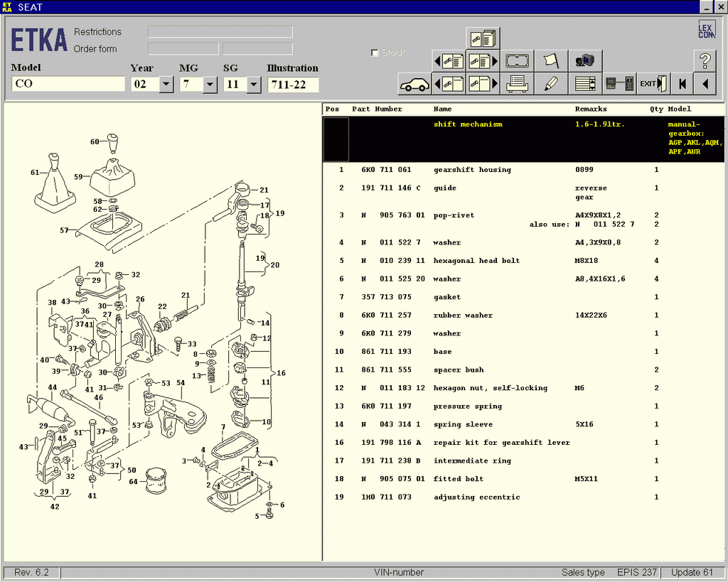Screen dimensions: 728x582
Task: Select the adjusting eccentric row
Action: (x=523, y=497)
